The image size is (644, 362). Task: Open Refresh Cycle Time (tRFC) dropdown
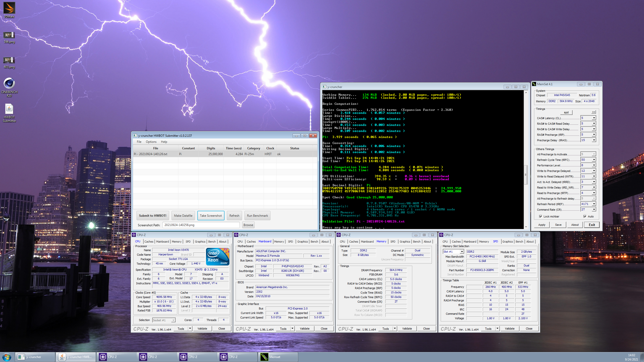594,160
